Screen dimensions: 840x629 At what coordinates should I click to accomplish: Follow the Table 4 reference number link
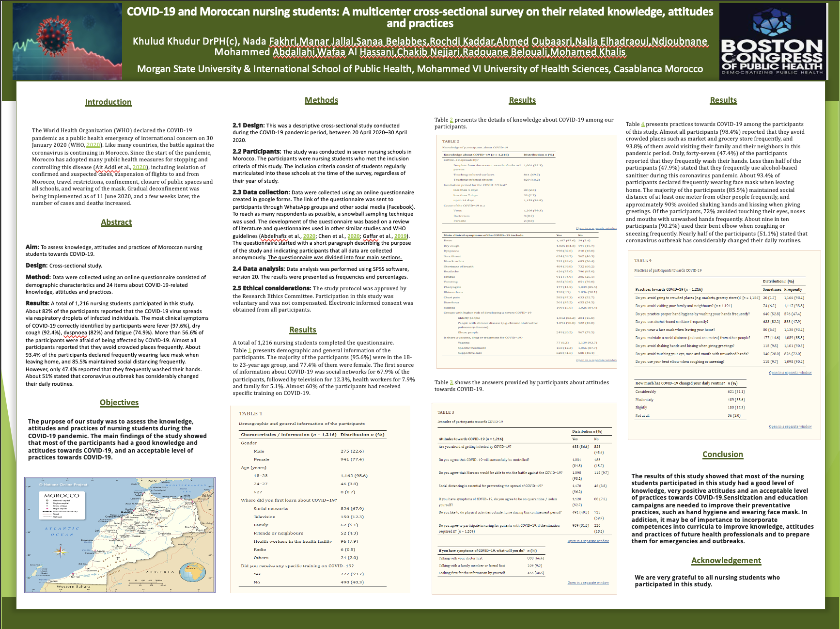643,124
